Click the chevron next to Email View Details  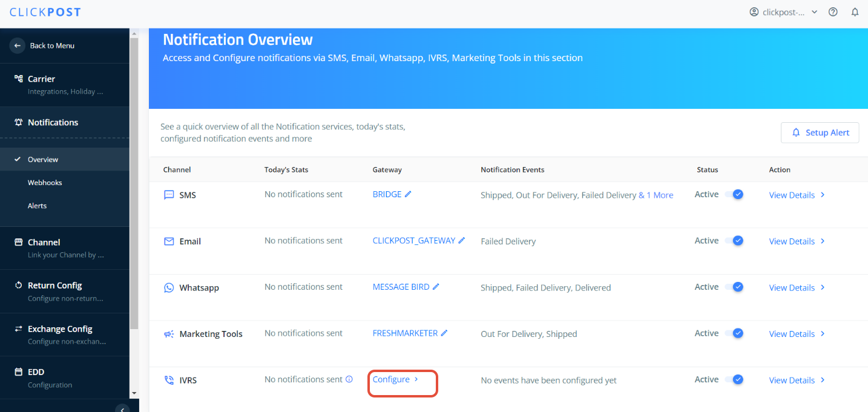point(823,241)
